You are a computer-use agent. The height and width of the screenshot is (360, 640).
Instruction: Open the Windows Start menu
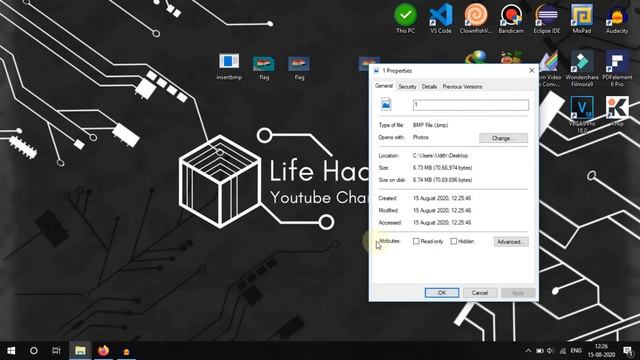[11, 351]
